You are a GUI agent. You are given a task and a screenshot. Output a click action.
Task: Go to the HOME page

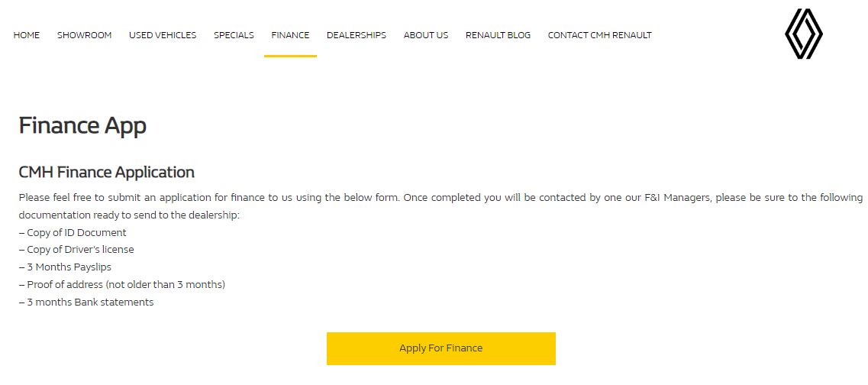point(27,35)
